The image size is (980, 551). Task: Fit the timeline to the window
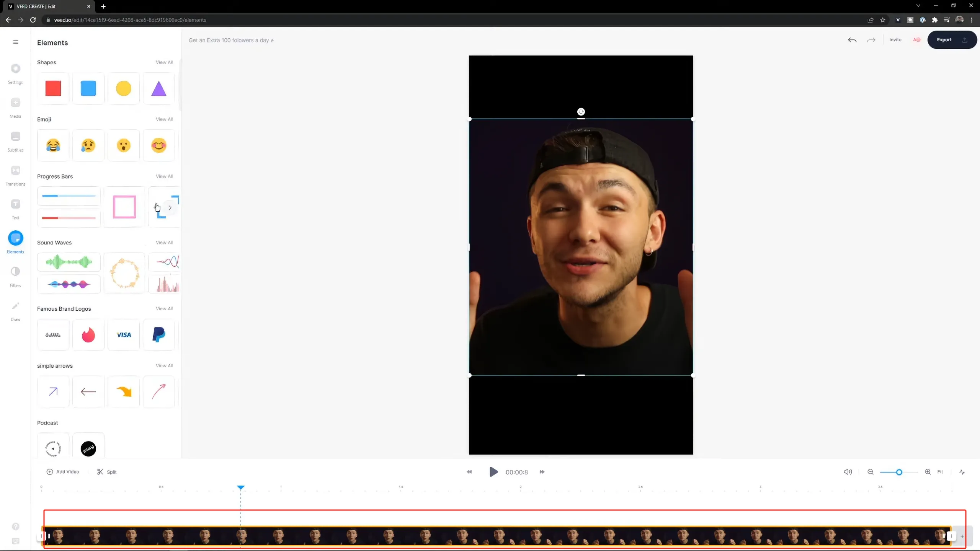point(940,472)
